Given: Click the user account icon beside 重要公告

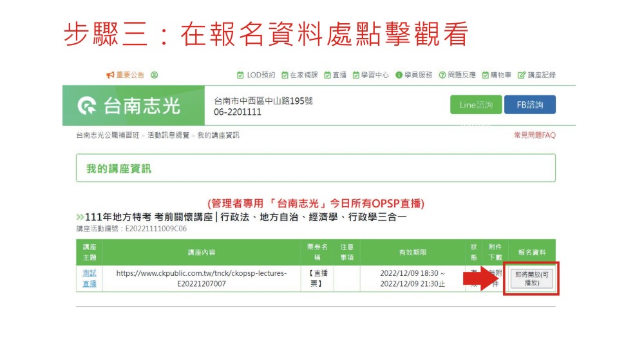Looking at the screenshot, I should (155, 75).
